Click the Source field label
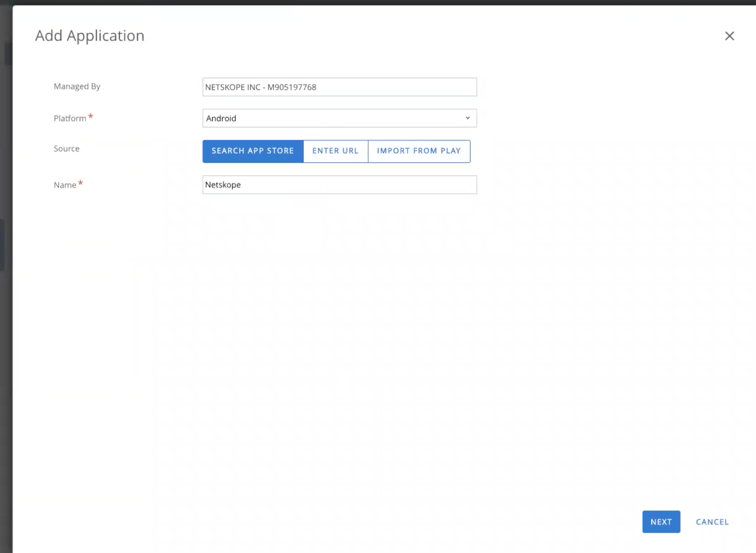Screen dimensions: 756x553 (66, 148)
